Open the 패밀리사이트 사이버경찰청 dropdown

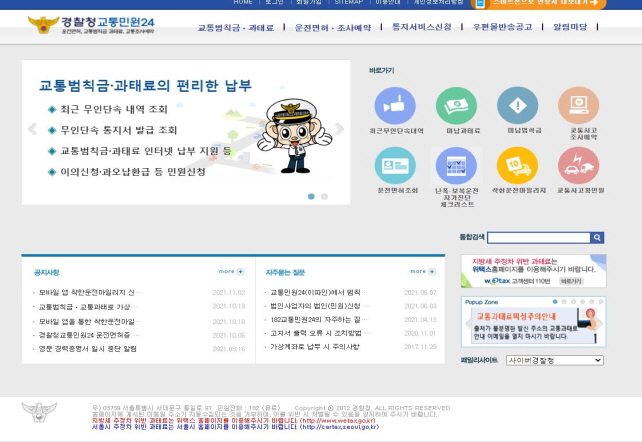pos(555,360)
